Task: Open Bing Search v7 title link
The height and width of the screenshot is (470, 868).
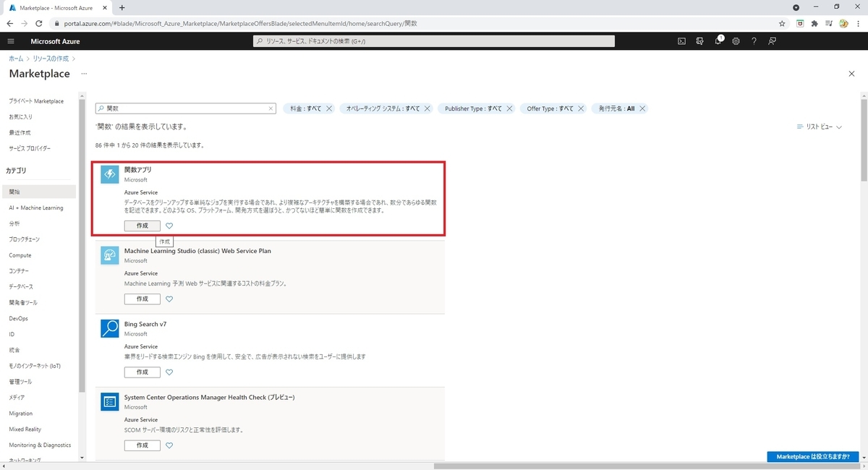Action: (145, 324)
